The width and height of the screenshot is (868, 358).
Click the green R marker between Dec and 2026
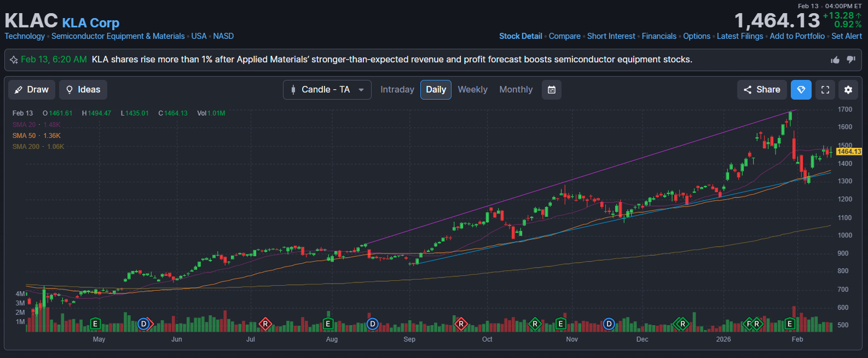tap(682, 324)
